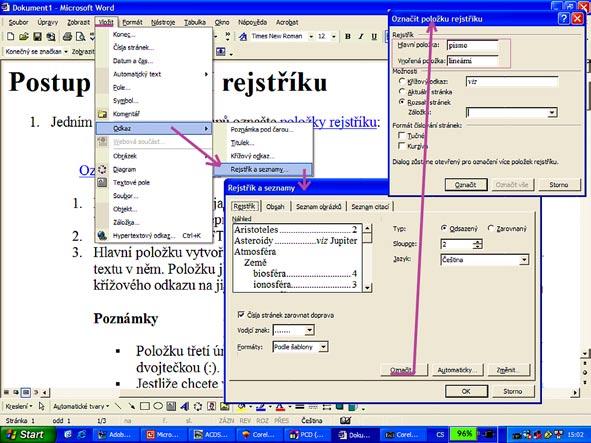591x443 pixels.
Task: Switch to the Obsah tab
Action: tap(275, 207)
